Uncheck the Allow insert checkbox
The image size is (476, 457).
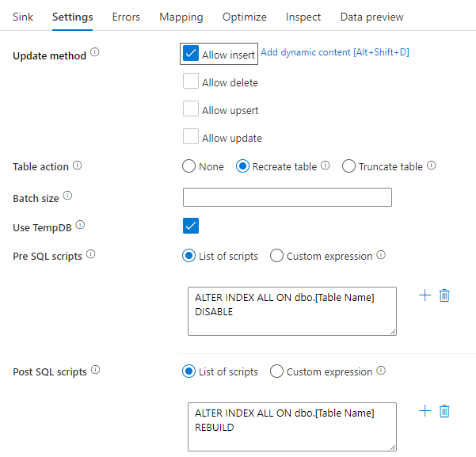point(190,54)
